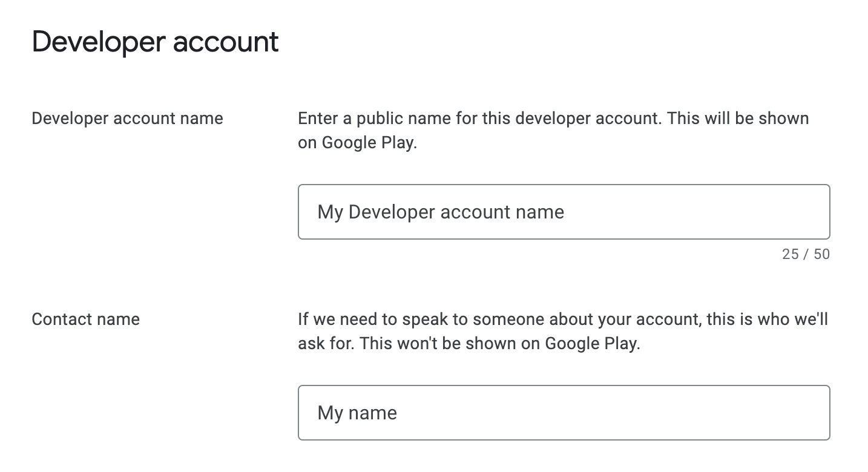Image resolution: width=868 pixels, height=472 pixels.
Task: Click the "Developer account name" label
Action: 127,119
